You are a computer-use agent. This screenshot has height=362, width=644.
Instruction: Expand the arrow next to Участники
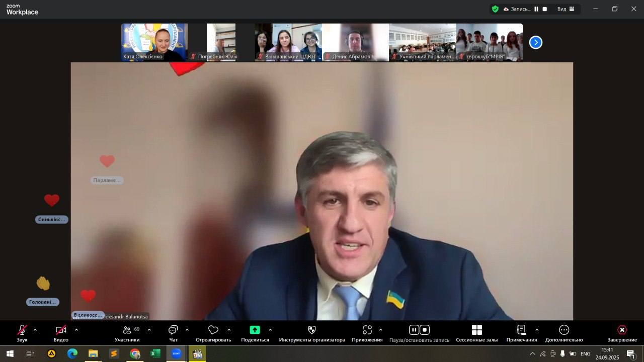click(x=149, y=330)
